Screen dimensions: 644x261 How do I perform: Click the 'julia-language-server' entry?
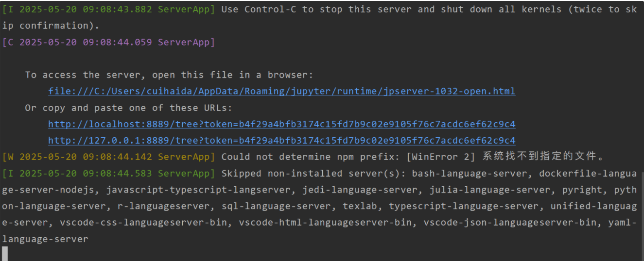coord(490,190)
